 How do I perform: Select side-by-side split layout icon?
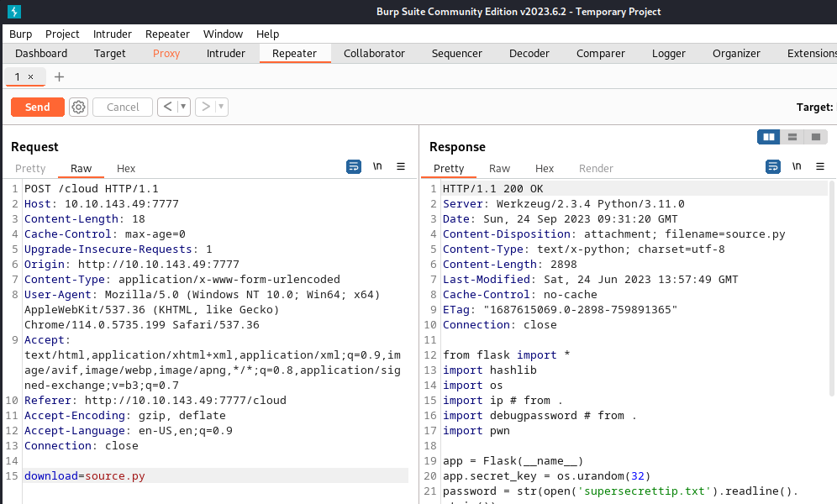coord(769,137)
